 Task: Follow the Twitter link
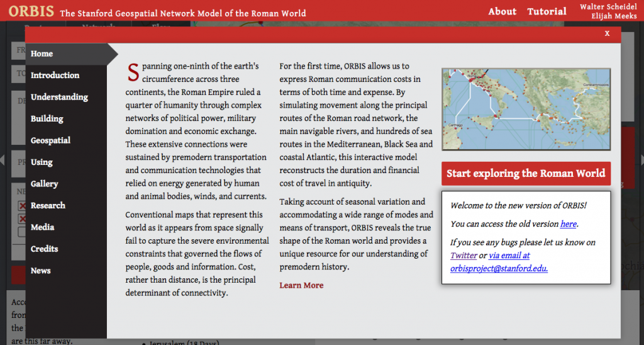[464, 256]
